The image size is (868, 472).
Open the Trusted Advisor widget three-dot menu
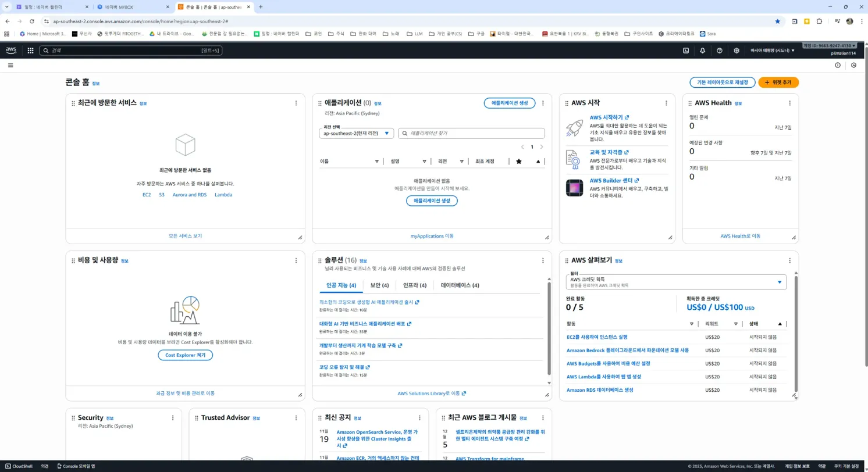pyautogui.click(x=296, y=417)
